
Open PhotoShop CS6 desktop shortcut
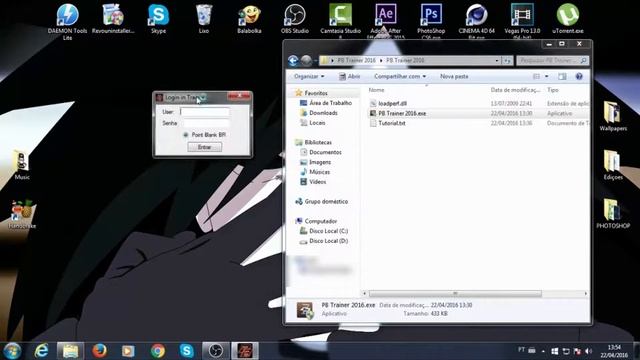[x=431, y=21]
